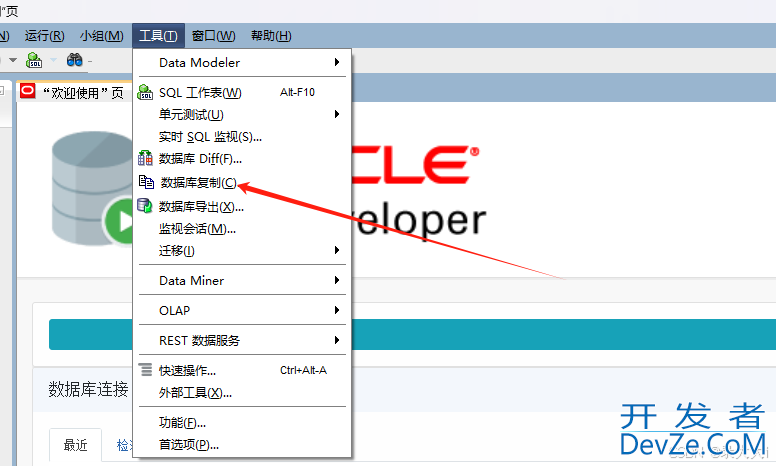Screen dimensions: 776x466
Task: Choose 外部工具(X)... menu entry
Action: (x=242, y=393)
